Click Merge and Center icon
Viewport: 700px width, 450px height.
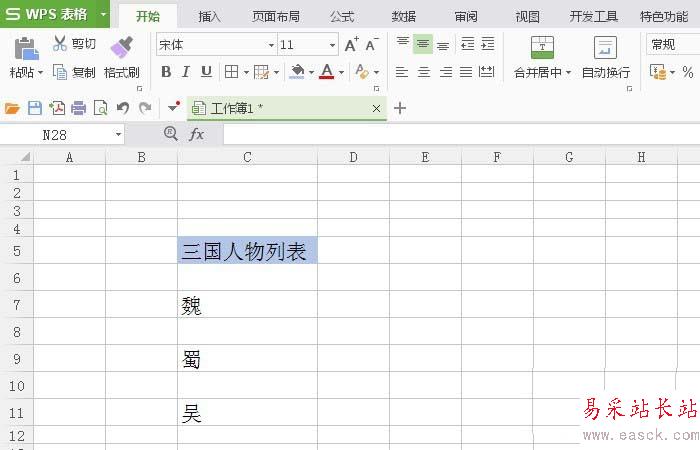(542, 48)
